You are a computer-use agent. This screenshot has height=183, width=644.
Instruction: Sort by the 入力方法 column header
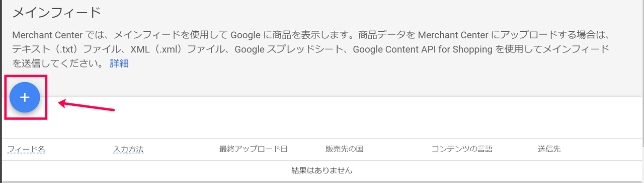coord(128,149)
